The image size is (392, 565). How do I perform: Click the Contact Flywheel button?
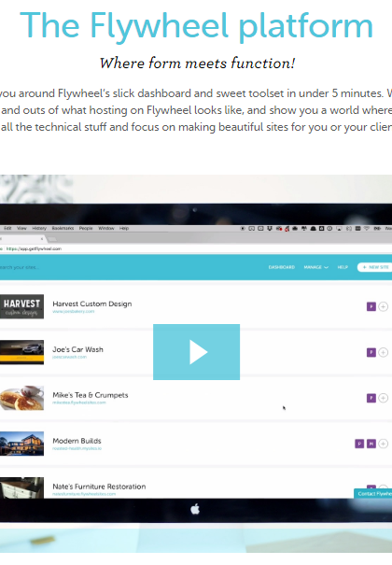[x=373, y=494]
